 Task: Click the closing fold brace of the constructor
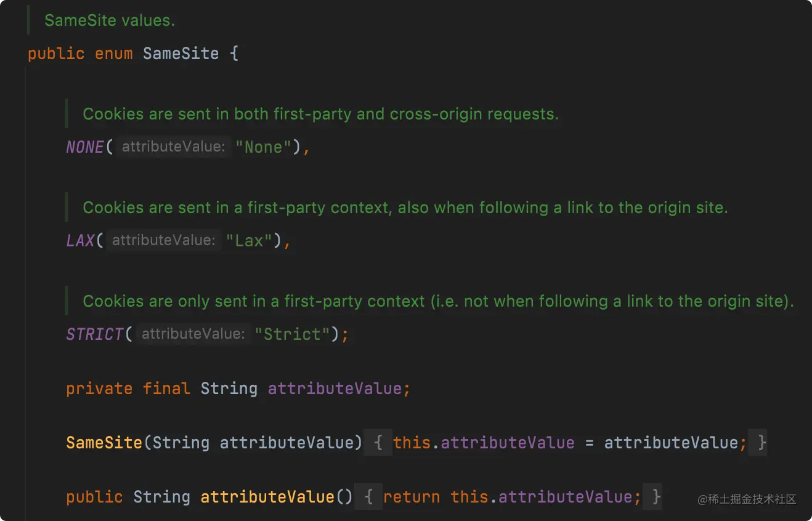point(762,443)
